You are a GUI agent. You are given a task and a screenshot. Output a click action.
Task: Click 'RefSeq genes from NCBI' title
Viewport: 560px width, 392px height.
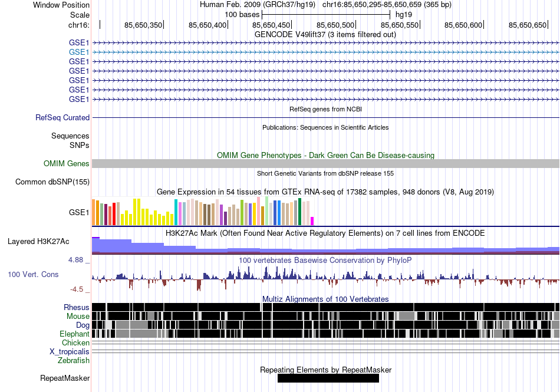click(326, 109)
